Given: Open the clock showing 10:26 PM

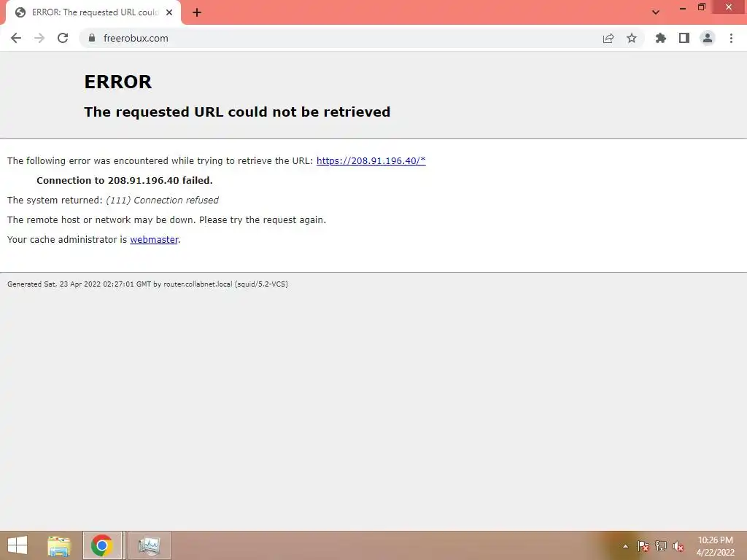Looking at the screenshot, I should click(716, 546).
